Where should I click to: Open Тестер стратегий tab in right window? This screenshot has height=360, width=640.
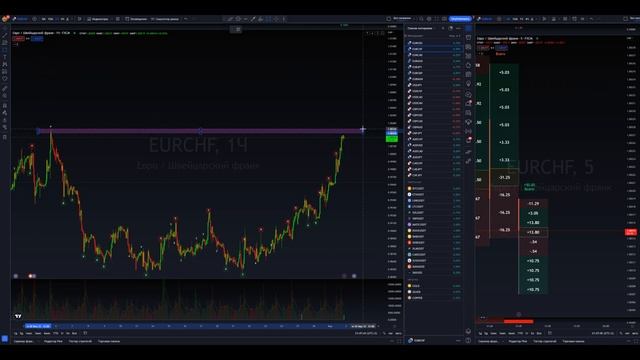coord(545,341)
